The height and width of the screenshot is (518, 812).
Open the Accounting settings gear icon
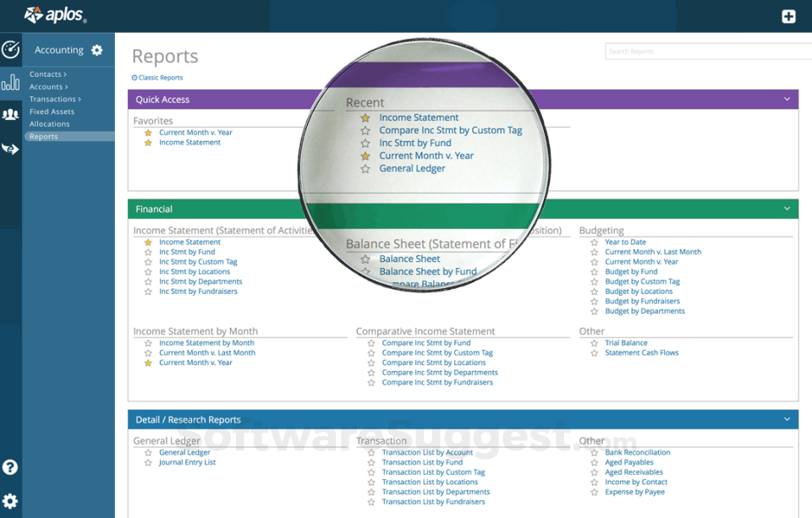coord(96,50)
